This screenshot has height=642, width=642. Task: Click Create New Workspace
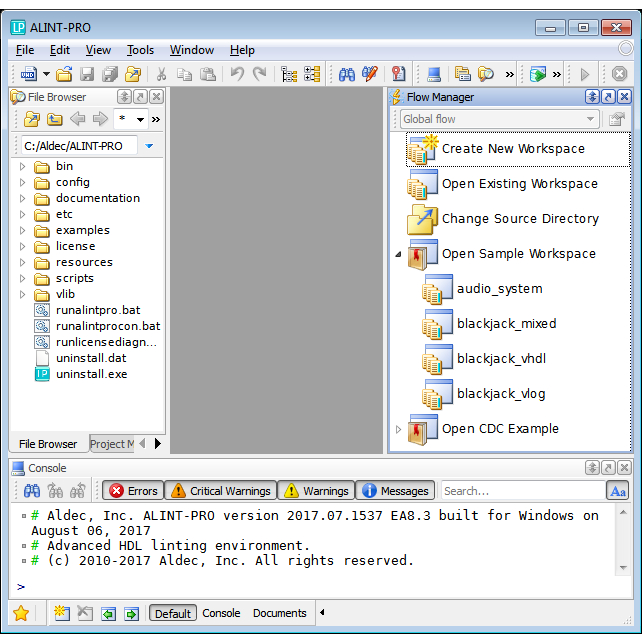pos(518,149)
